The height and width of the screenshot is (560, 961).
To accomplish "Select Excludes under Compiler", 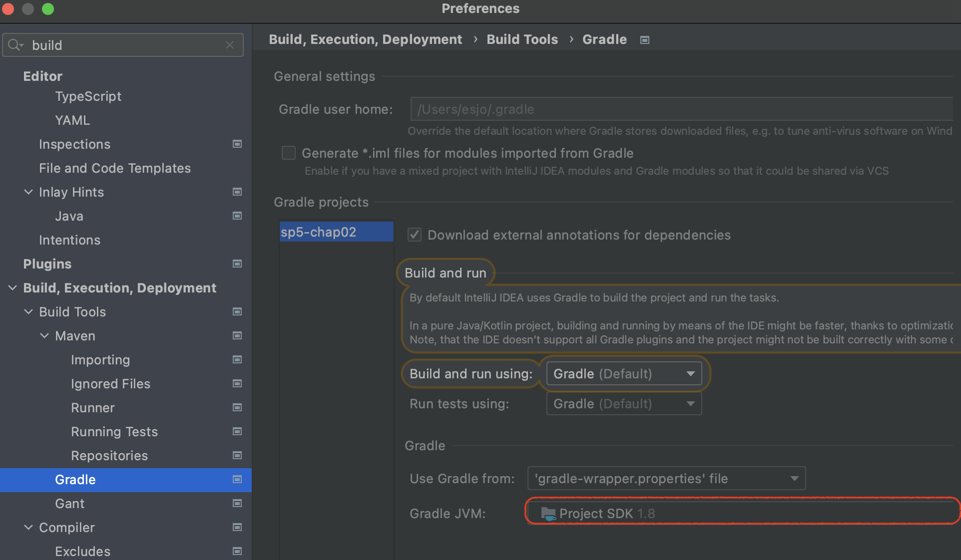I will 82,551.
